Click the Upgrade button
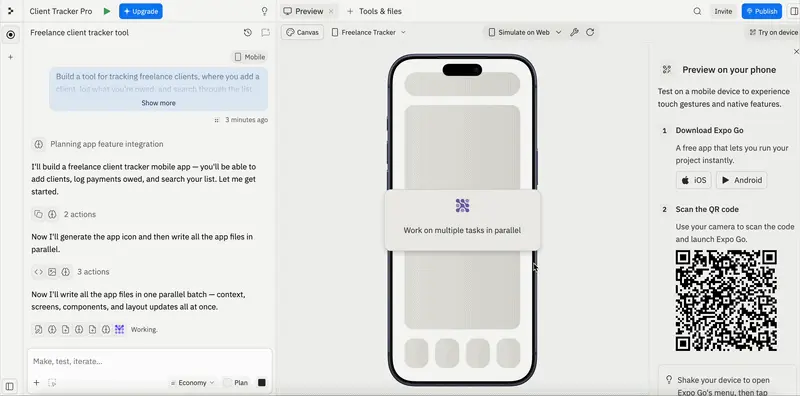This screenshot has width=800, height=396. (x=141, y=11)
